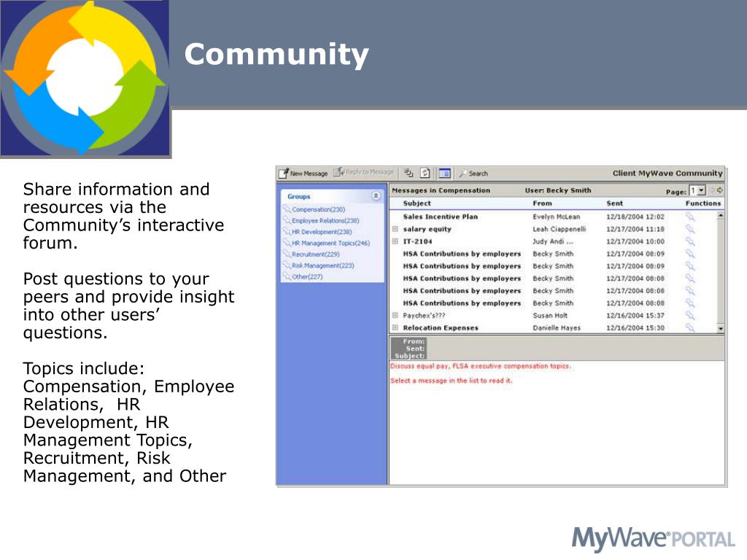
Task: Click the Reply to Message toolbar button
Action: pos(364,172)
